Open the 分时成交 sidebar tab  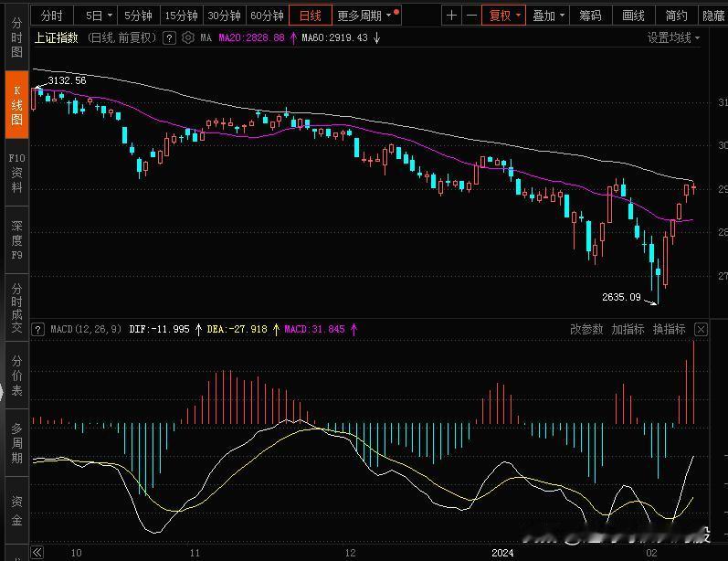pyautogui.click(x=16, y=308)
